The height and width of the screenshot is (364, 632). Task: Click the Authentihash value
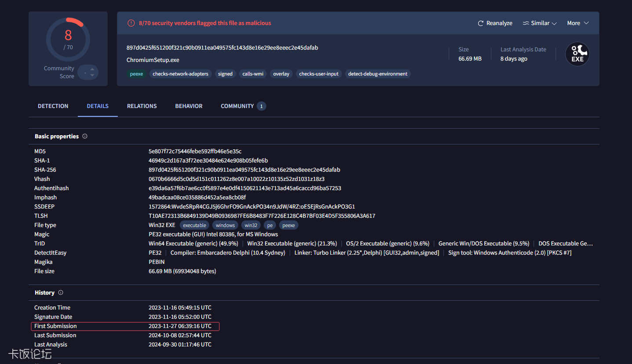[245, 188]
